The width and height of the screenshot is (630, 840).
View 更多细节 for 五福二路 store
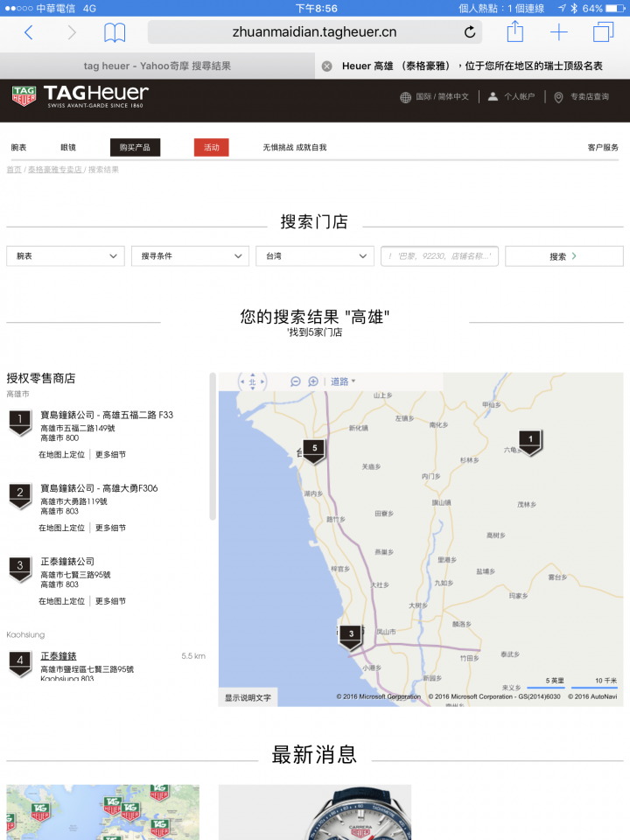110,454
